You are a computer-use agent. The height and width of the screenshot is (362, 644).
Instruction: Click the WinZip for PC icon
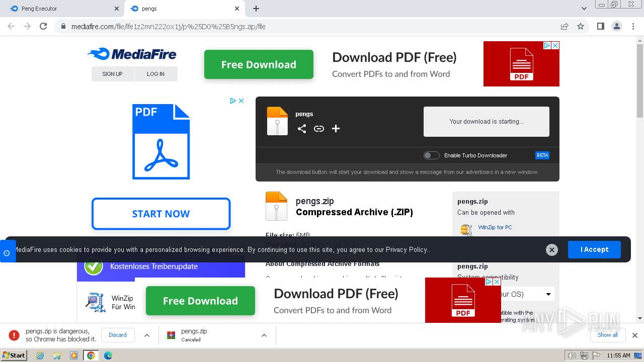(466, 230)
